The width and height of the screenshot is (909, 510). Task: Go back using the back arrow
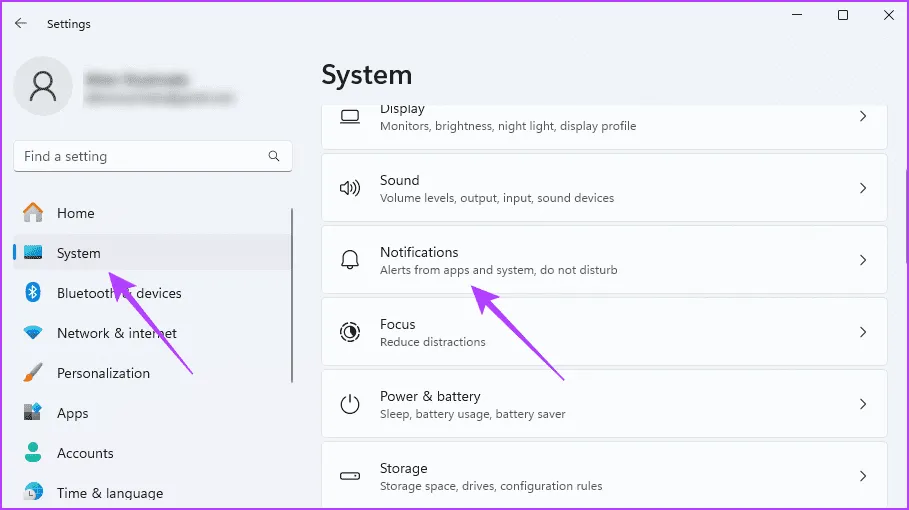21,23
